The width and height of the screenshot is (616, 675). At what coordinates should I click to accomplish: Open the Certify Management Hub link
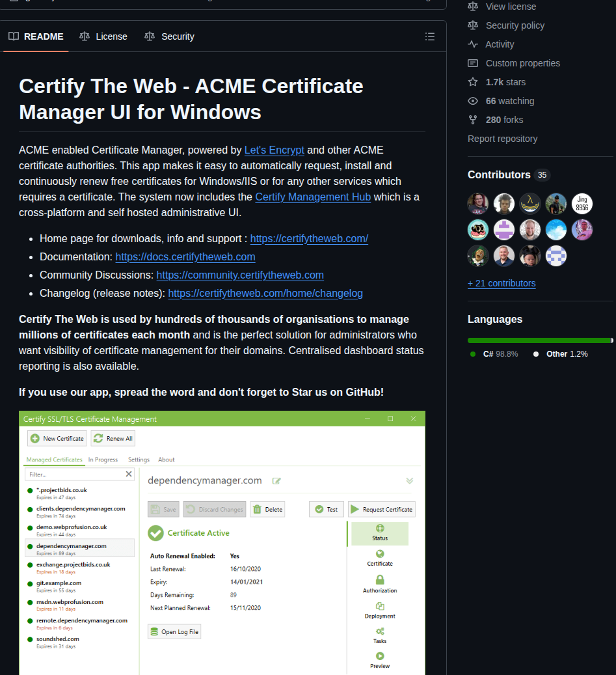[313, 197]
